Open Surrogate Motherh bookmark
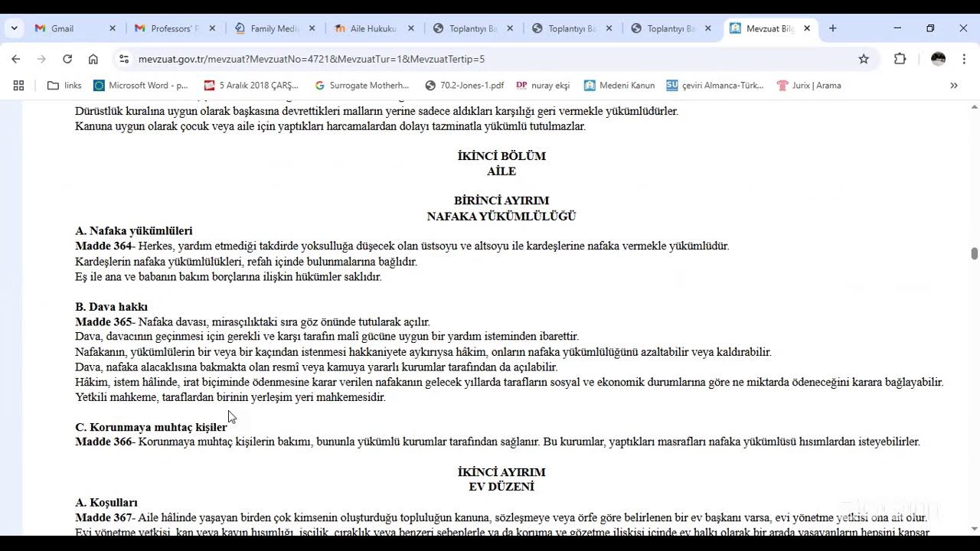980x551 pixels. pyautogui.click(x=362, y=86)
